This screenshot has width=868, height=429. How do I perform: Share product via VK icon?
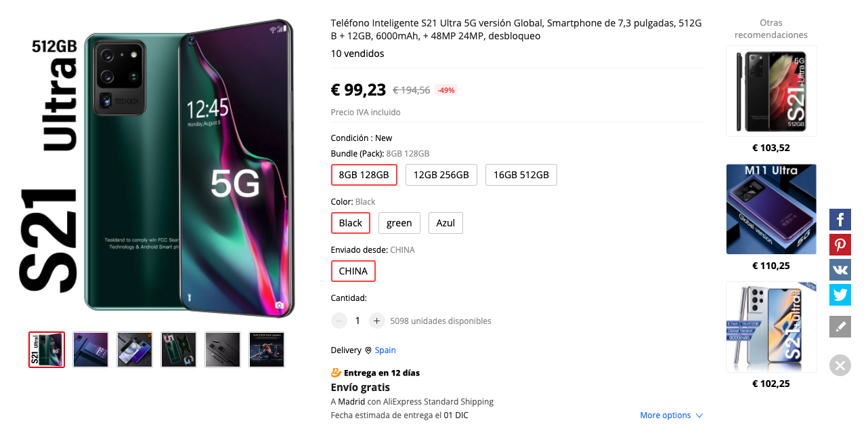click(840, 270)
